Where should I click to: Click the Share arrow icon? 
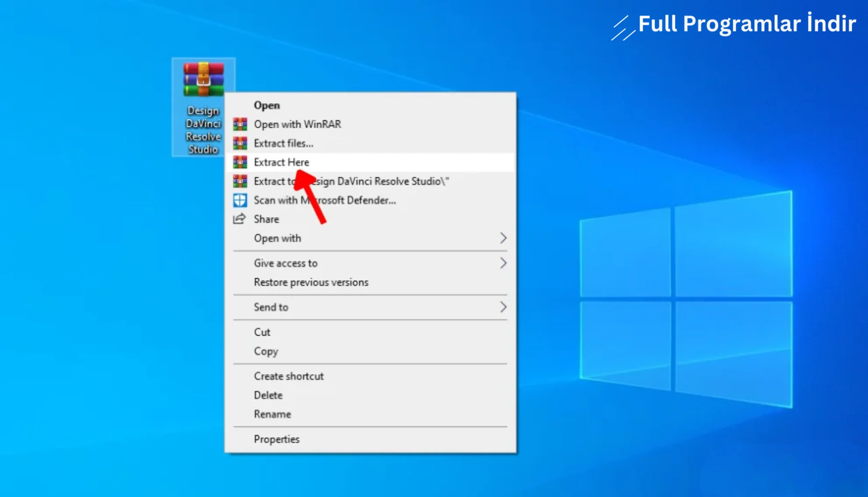239,219
